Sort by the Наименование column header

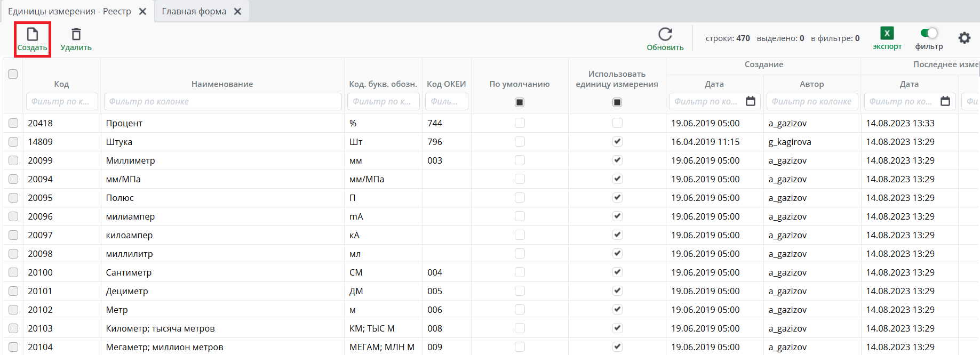click(x=222, y=84)
